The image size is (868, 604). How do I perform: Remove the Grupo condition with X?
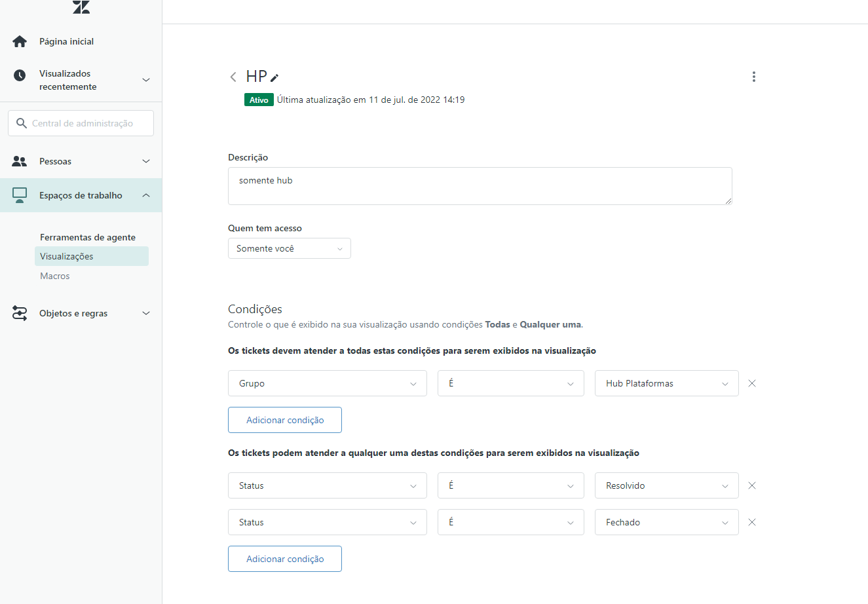tap(752, 383)
